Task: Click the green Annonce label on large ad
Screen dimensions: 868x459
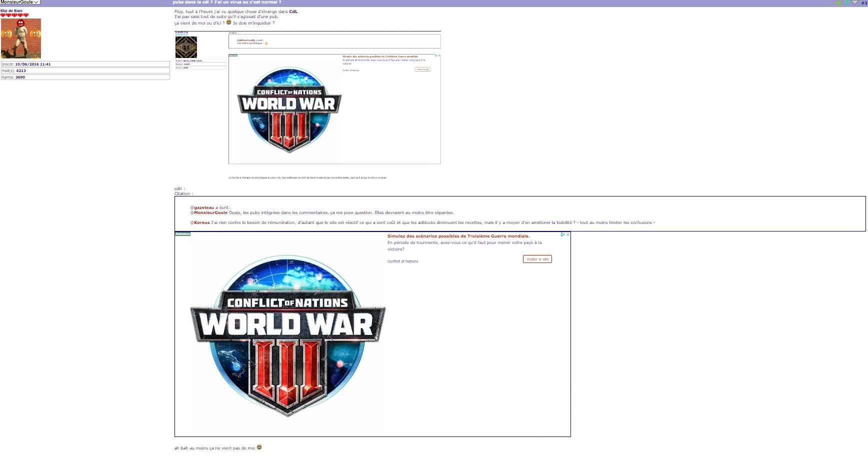Action: pos(182,234)
